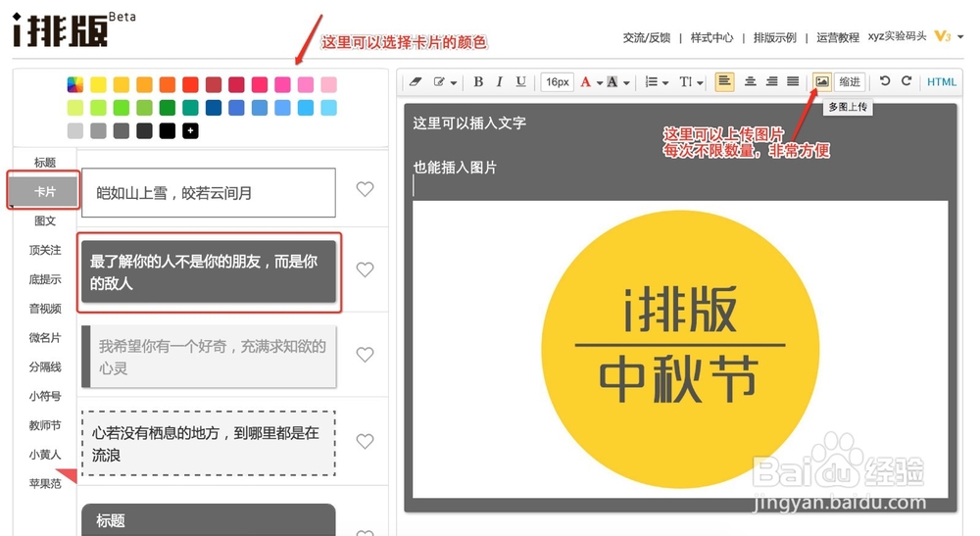Redo the last edit
The image size is (980, 536).
906,81
